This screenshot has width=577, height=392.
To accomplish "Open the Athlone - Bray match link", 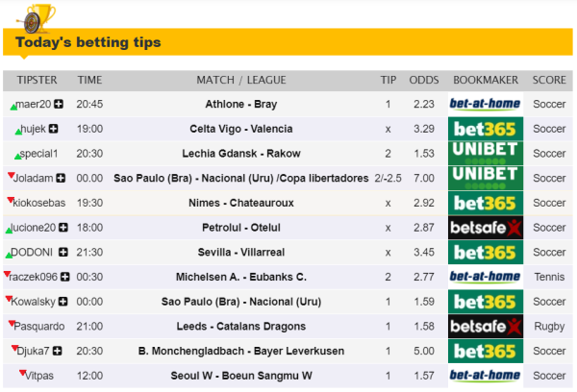I will point(240,104).
